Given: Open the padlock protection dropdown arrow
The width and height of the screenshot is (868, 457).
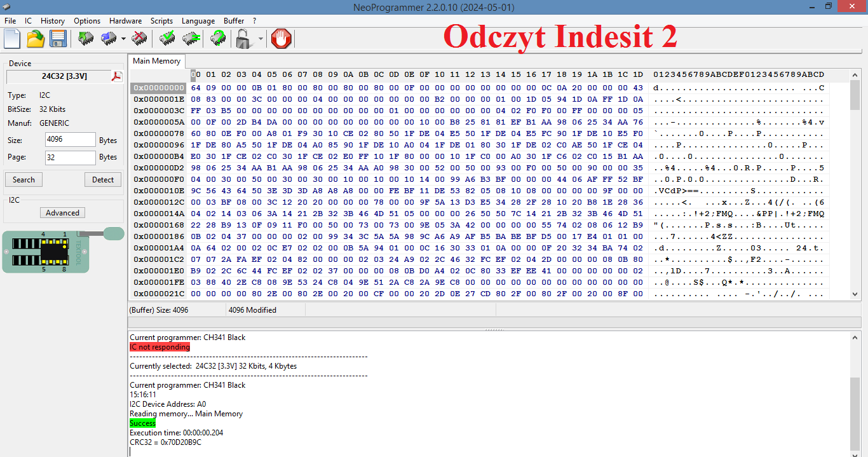Looking at the screenshot, I should coord(261,39).
